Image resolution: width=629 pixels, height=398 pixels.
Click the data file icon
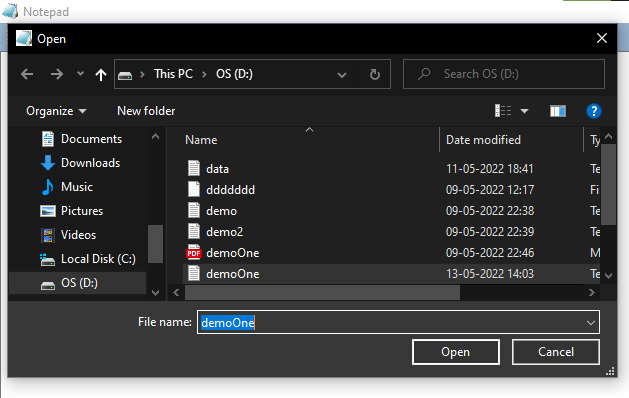(194, 168)
